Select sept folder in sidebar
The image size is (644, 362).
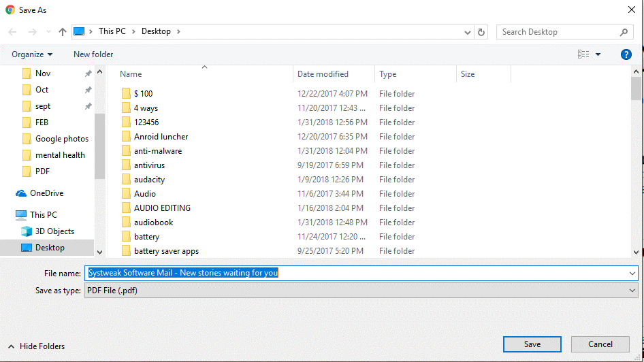(43, 106)
